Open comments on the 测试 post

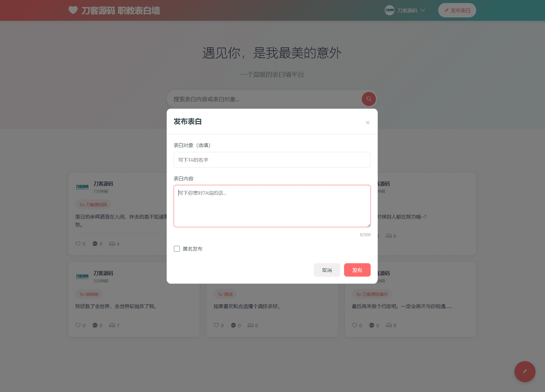(x=233, y=325)
